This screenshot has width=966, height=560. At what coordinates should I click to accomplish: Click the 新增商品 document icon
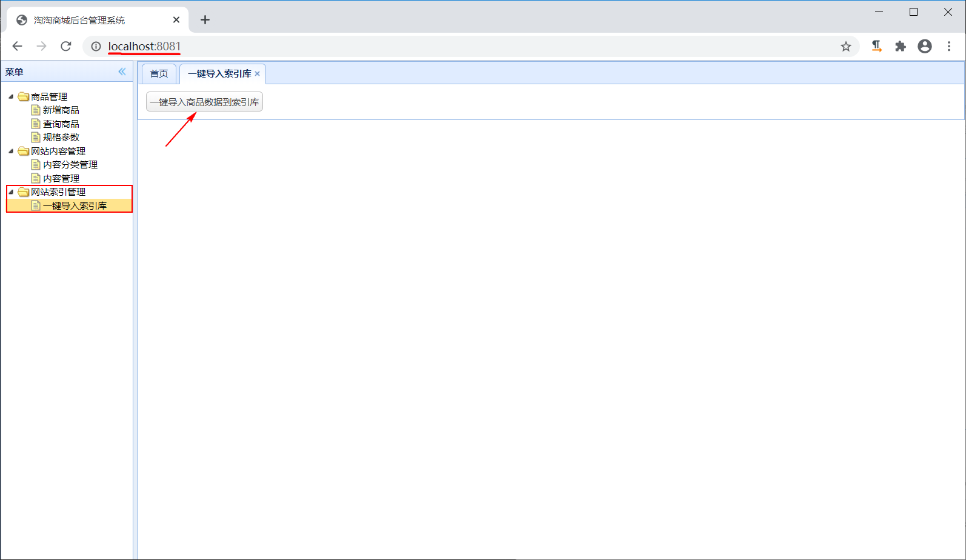[x=36, y=110]
